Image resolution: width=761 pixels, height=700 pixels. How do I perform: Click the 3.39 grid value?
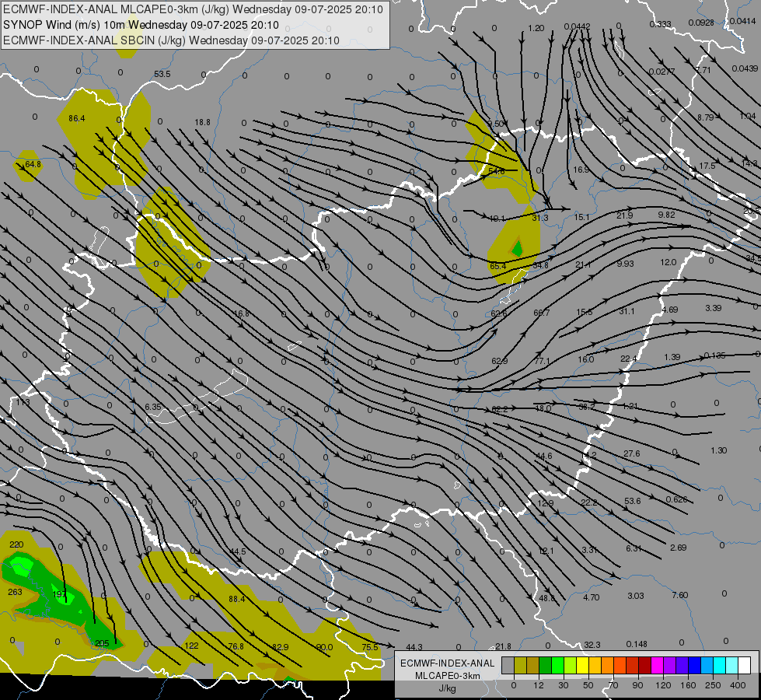coord(714,309)
